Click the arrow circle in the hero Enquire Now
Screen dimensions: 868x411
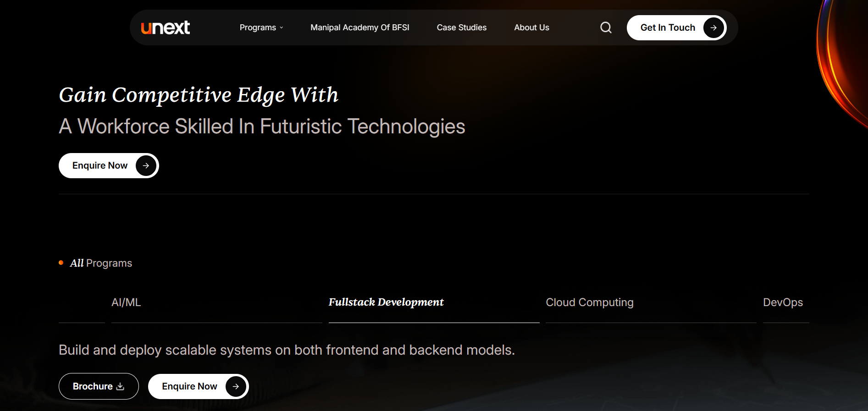(146, 165)
